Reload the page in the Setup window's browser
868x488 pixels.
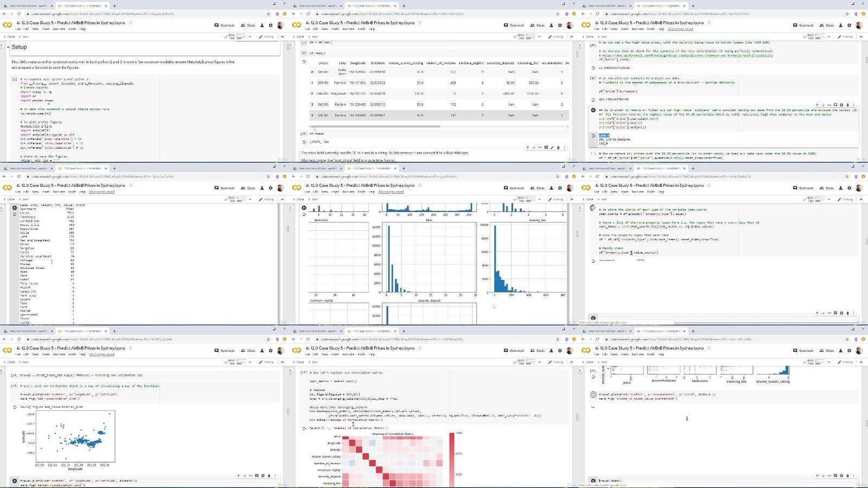pyautogui.click(x=19, y=14)
